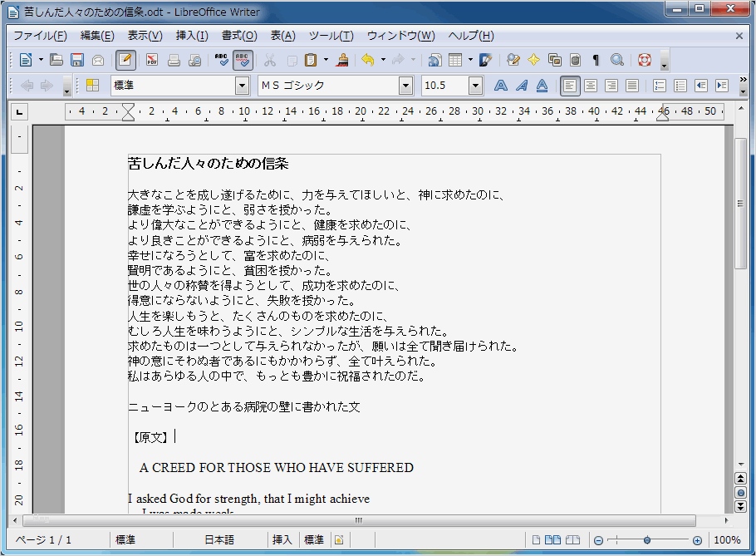Click the Cut scissors icon
The image size is (756, 556).
tap(270, 61)
